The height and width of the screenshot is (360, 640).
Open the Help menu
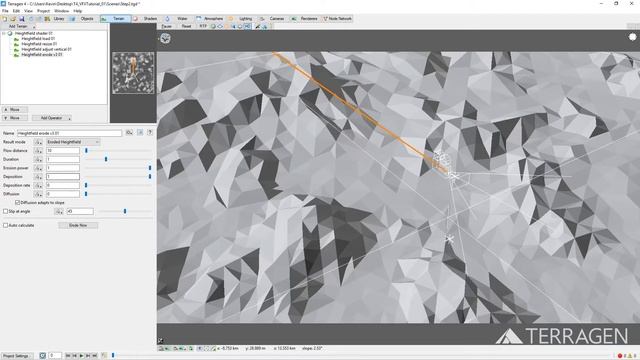tap(78, 11)
